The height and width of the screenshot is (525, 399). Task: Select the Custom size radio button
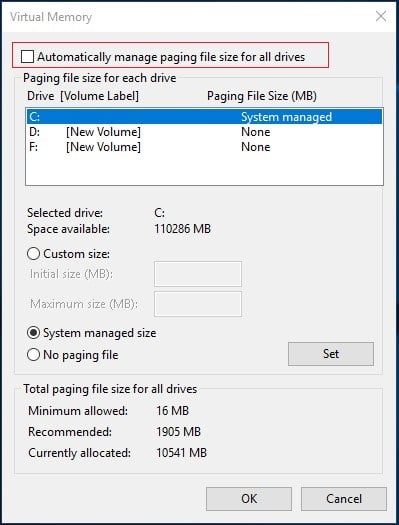pyautogui.click(x=33, y=254)
